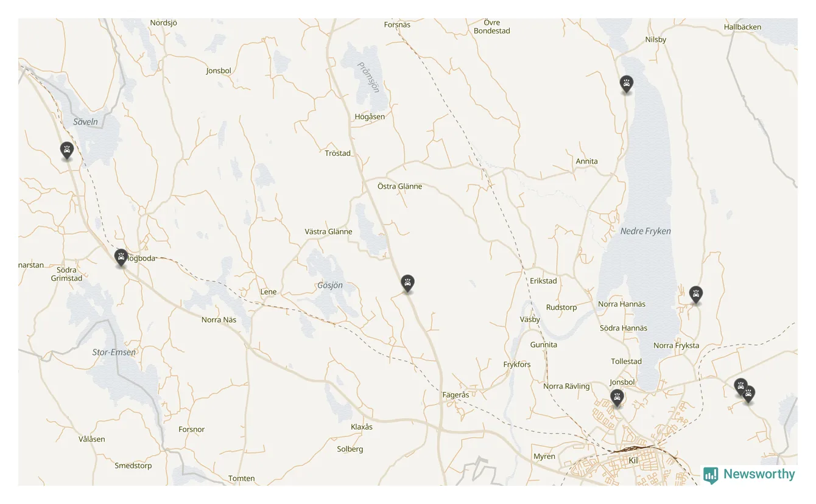Click the Newsworthy chart logo icon
This screenshot has height=504, width=816.
[710, 475]
